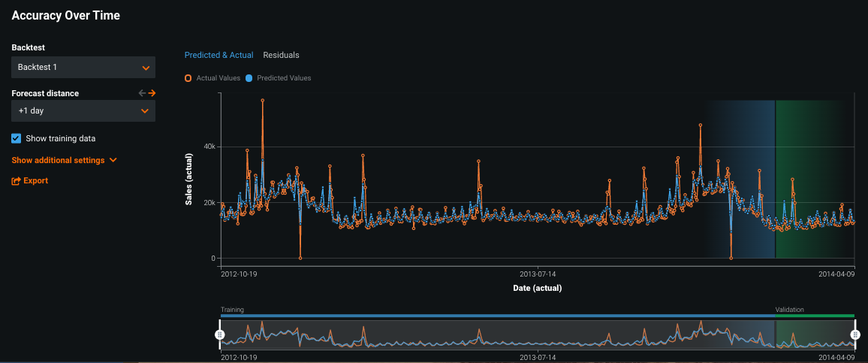Click the blue Training bar above the preview
Screen dimensions: 868x363
[x=496, y=316]
